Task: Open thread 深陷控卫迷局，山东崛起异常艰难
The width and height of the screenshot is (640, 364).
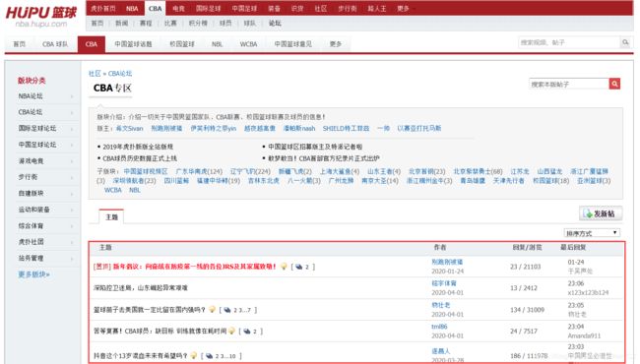Action: (141, 288)
